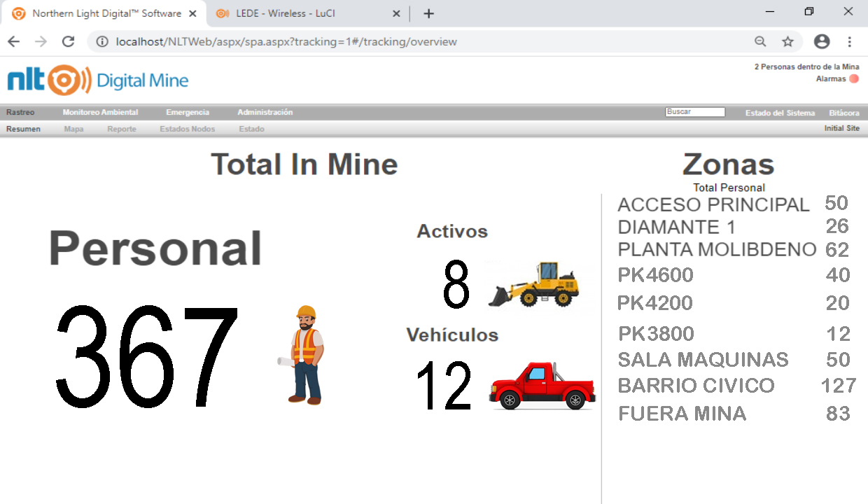
Task: Select the Estados Nodos submenu tab
Action: [188, 129]
